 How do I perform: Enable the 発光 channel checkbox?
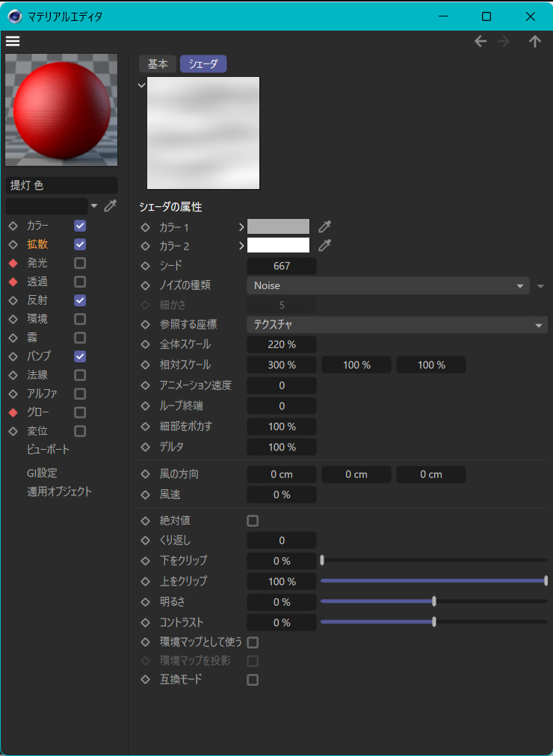[80, 263]
